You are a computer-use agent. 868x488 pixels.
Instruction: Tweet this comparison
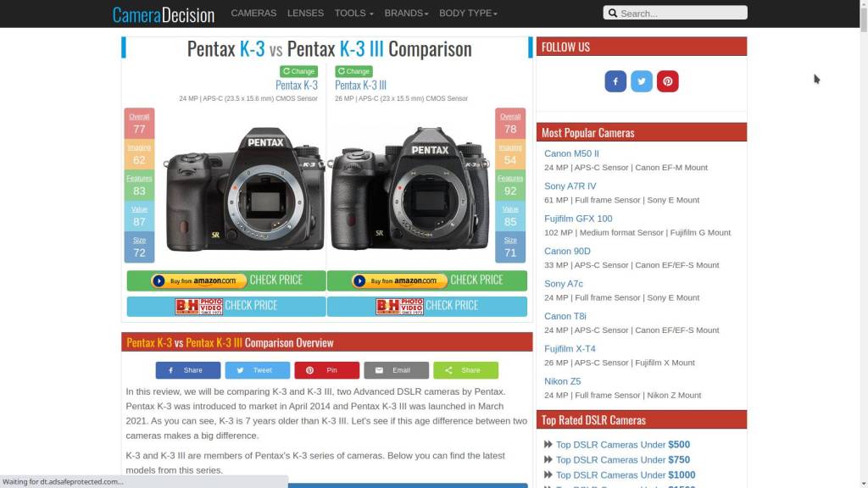tap(258, 370)
